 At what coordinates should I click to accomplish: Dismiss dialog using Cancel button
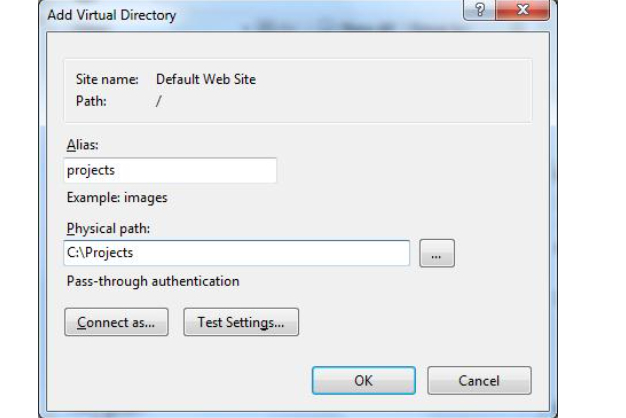pos(479,381)
